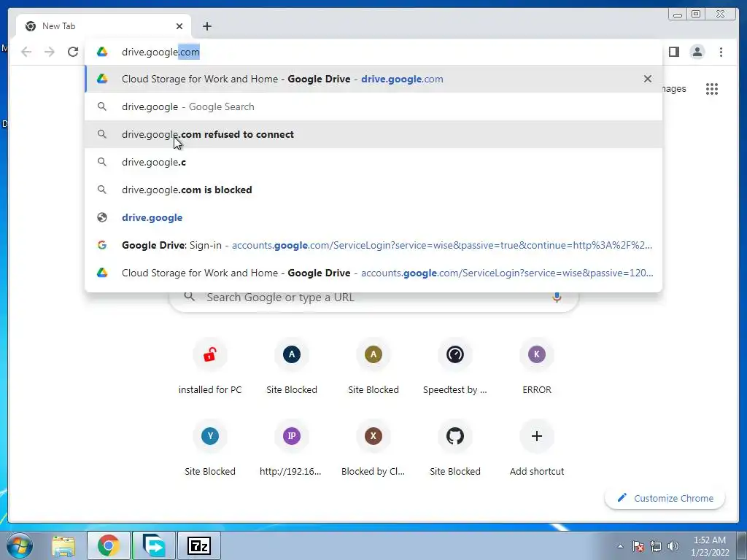Choose 'Google Drive: Sign-in' suggestion

pyautogui.click(x=373, y=245)
